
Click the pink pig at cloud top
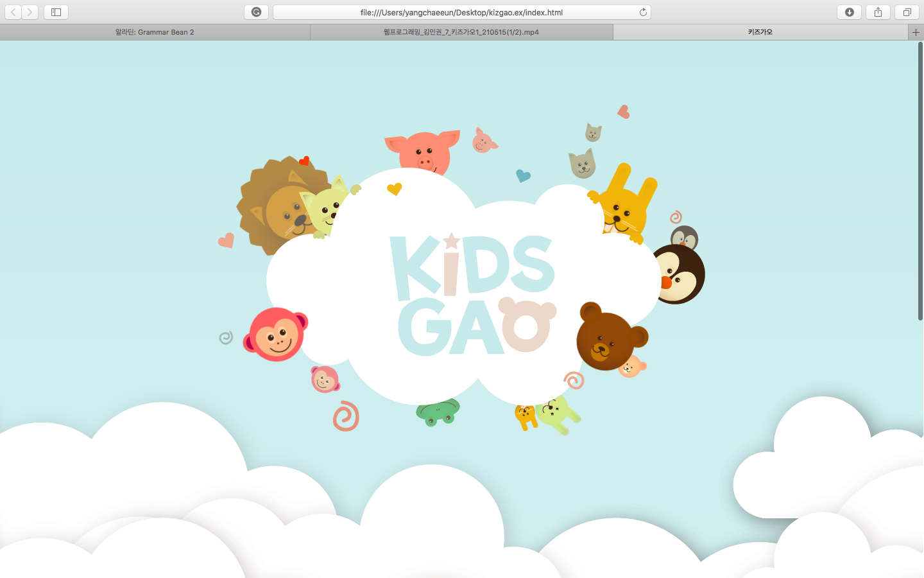(x=423, y=153)
